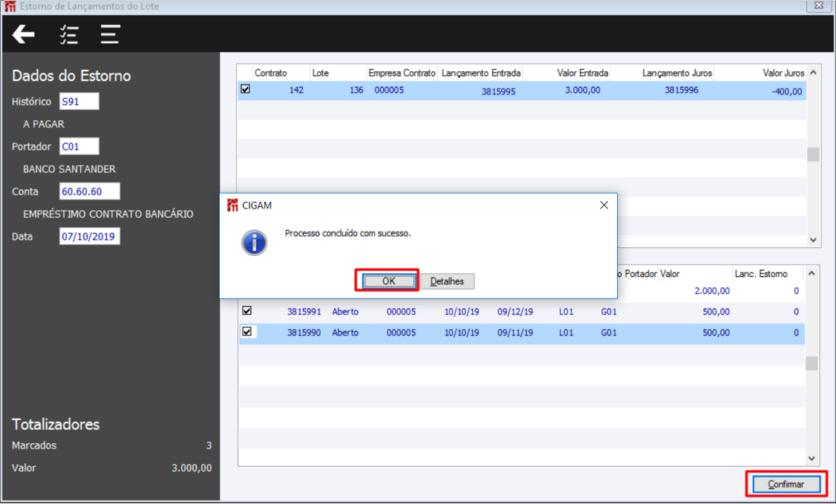The width and height of the screenshot is (836, 504).
Task: Select date 09/11/19 in lower grid
Action: click(515, 333)
